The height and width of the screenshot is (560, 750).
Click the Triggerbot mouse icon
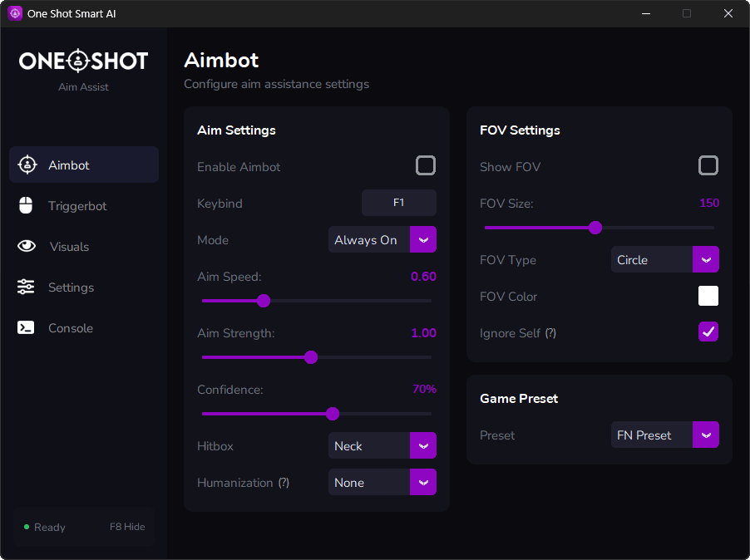(27, 206)
